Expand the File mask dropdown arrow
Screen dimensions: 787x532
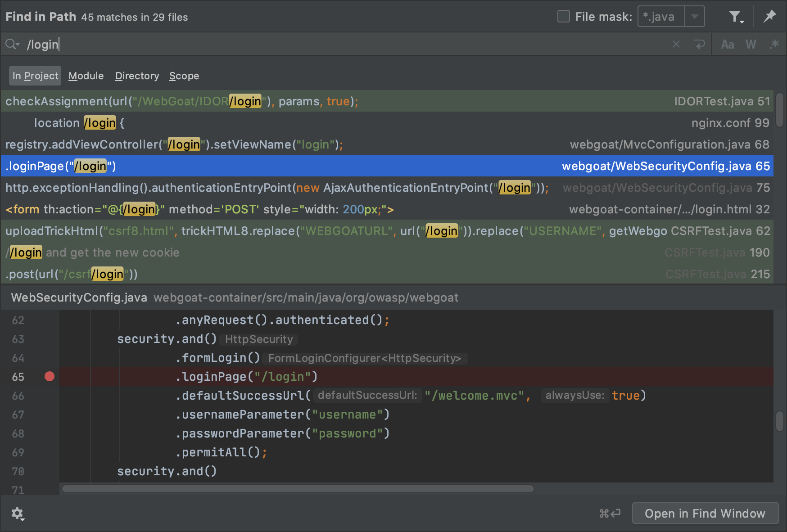pyautogui.click(x=695, y=17)
